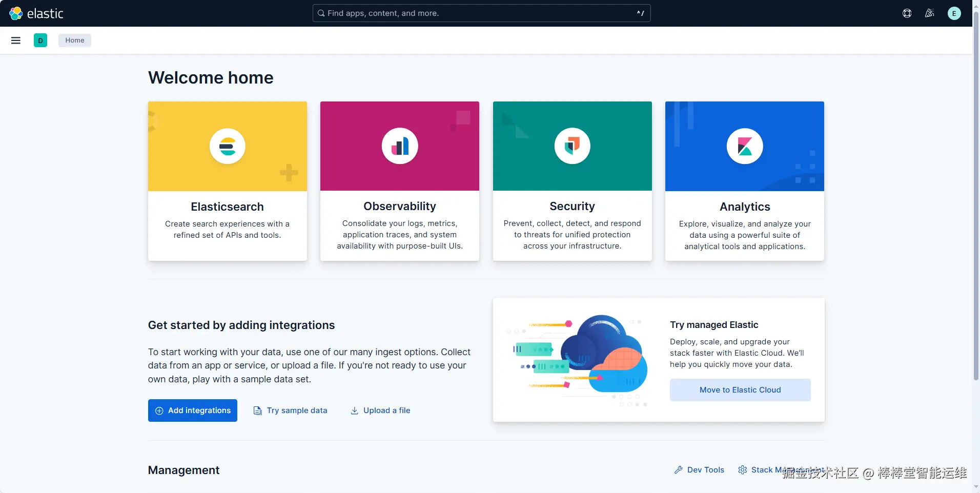Open the Elasticsearch card title
This screenshot has height=493, width=980.
[228, 207]
